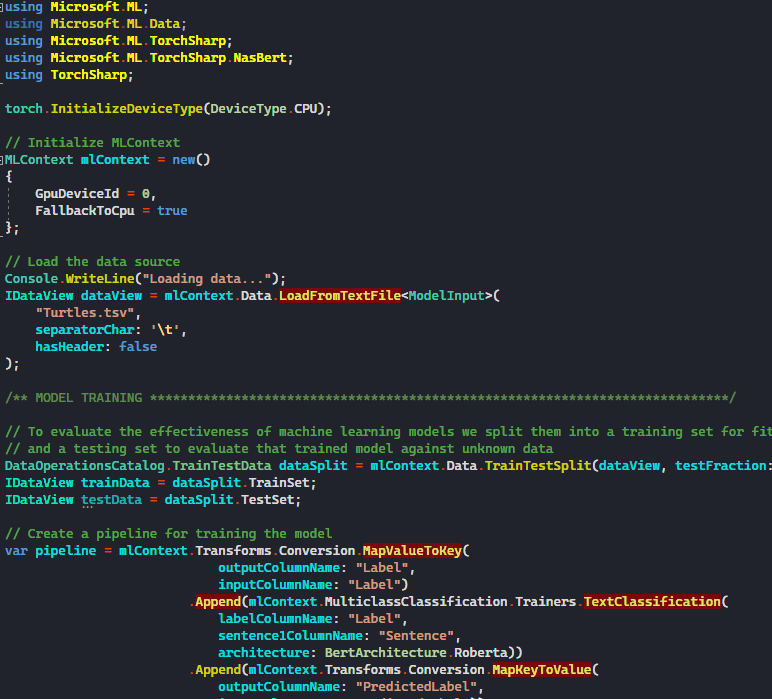Click the MulticlassClassification property
Image resolution: width=772 pixels, height=699 pixels.
pyautogui.click(x=416, y=602)
